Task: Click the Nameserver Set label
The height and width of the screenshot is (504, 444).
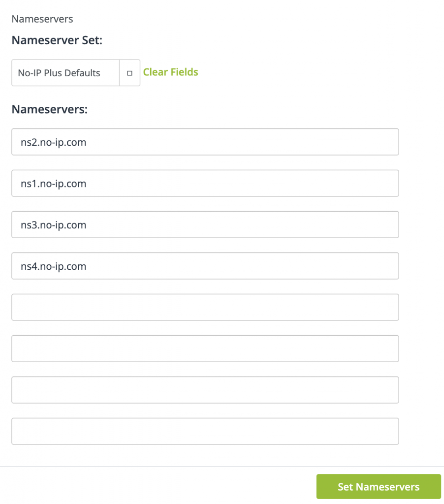Action: pyautogui.click(x=58, y=40)
